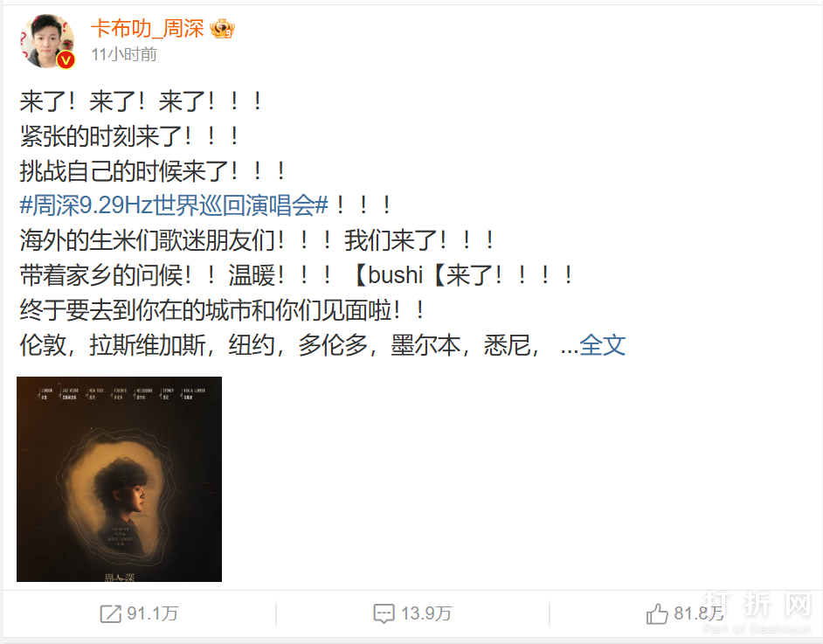Click the repost share icon
The height and width of the screenshot is (644, 823).
click(x=111, y=613)
